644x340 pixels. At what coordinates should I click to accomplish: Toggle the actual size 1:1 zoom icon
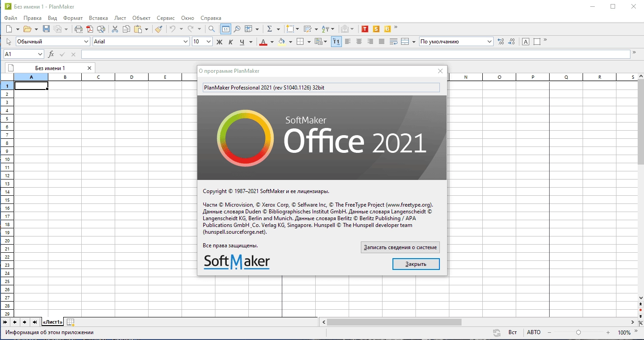click(x=225, y=29)
